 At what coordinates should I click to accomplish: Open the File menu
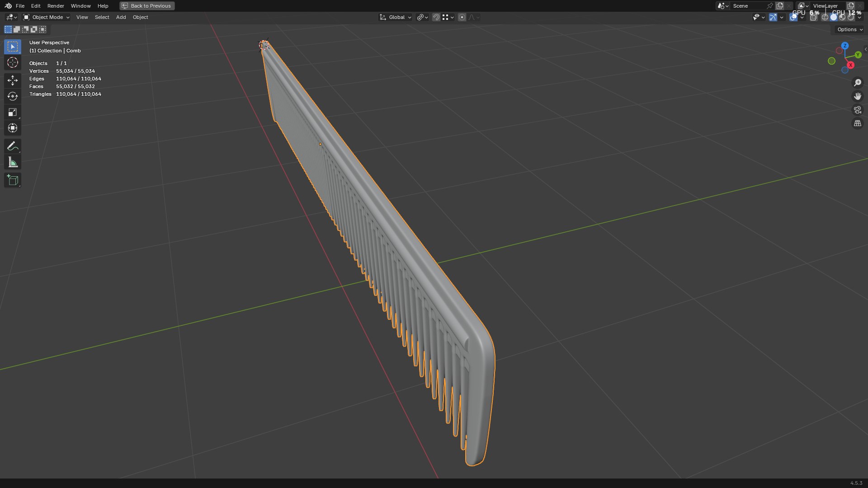click(20, 6)
